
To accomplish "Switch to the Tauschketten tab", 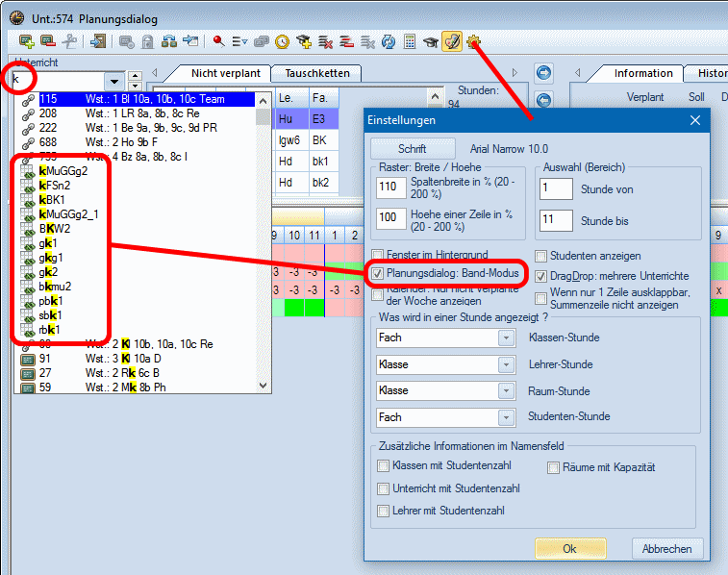I will [x=315, y=73].
